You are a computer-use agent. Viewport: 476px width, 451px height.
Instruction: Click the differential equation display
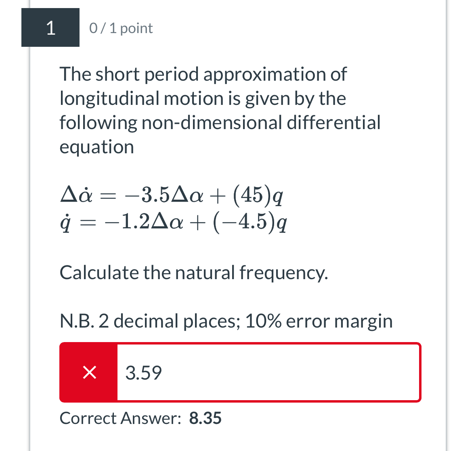pos(174,208)
